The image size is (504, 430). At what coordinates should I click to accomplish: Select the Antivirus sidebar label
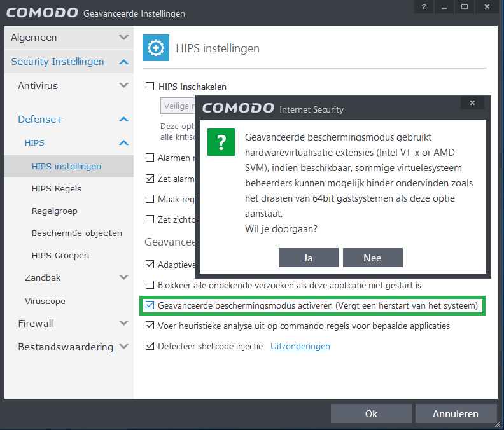[38, 86]
